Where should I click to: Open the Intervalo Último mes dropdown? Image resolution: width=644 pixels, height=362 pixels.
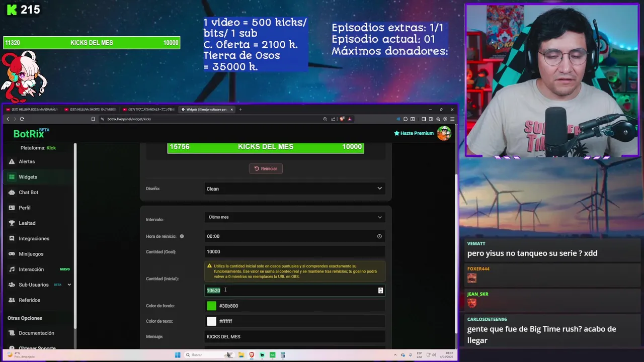coord(294,217)
